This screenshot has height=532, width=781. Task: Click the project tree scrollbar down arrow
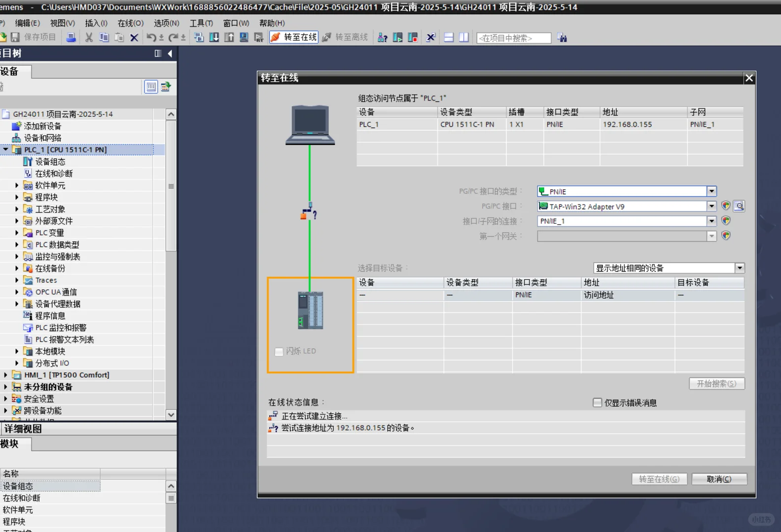[171, 415]
